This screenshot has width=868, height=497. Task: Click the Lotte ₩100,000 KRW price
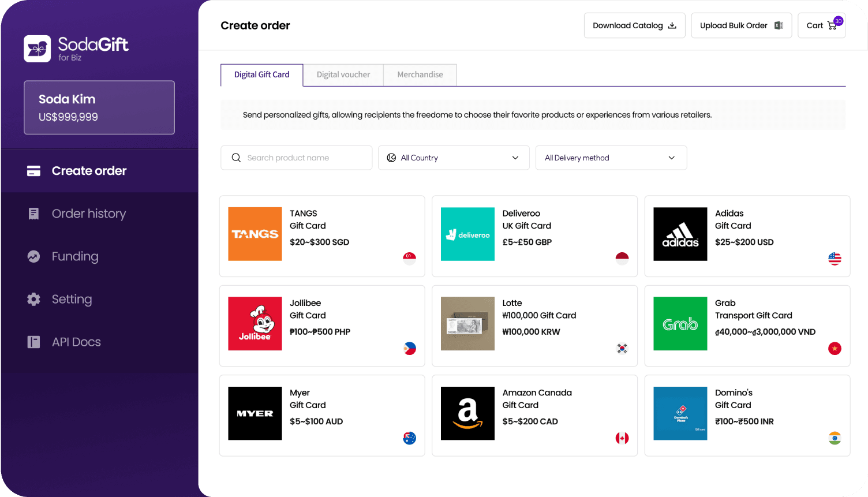point(532,332)
